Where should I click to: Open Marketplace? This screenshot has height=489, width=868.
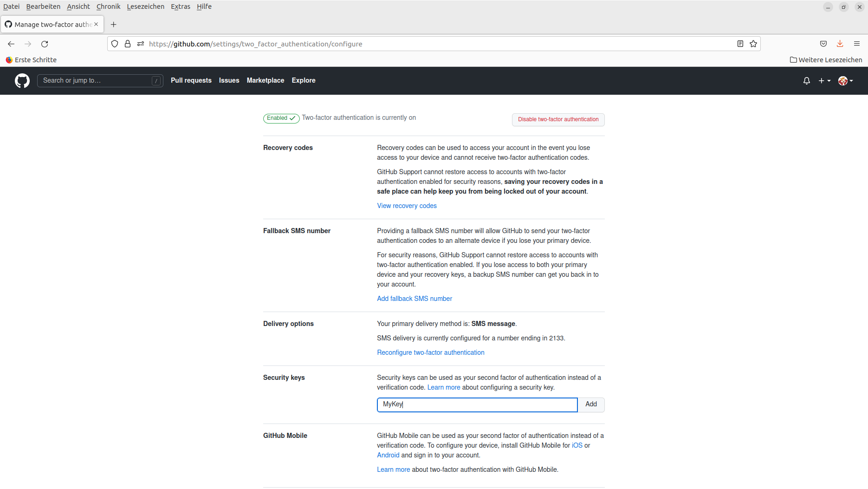(266, 80)
